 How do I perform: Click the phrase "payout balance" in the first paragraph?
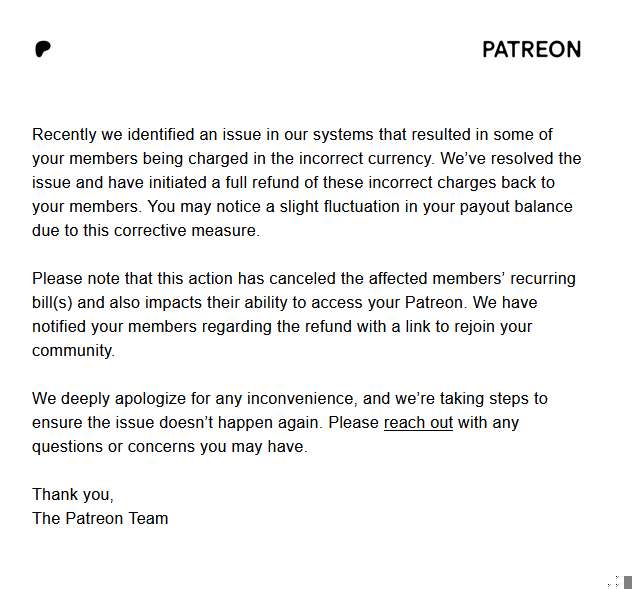[516, 207]
